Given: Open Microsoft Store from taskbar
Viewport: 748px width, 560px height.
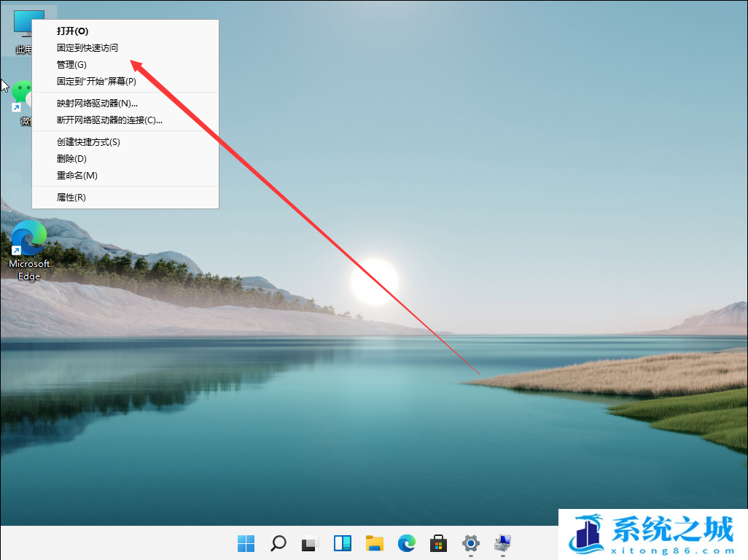Looking at the screenshot, I should [438, 543].
